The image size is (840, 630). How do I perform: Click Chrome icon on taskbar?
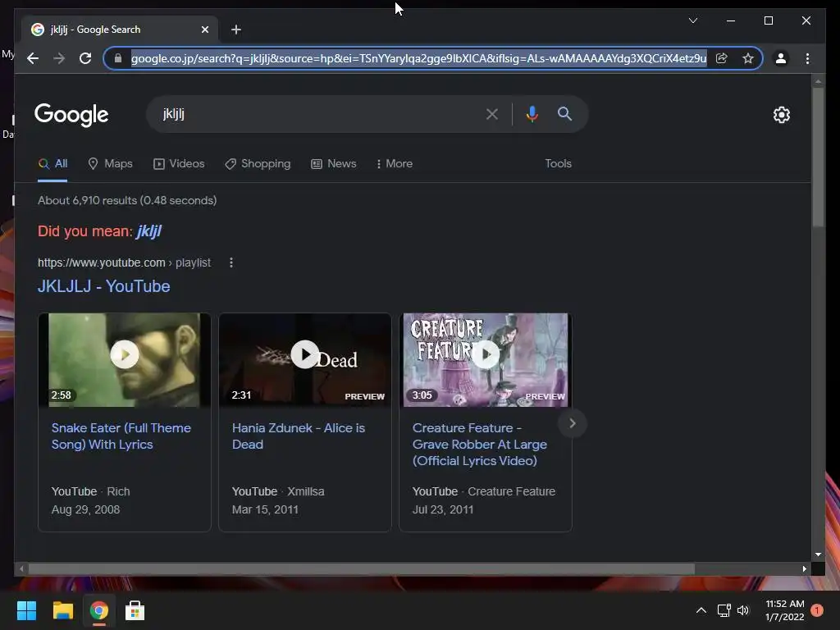99,610
